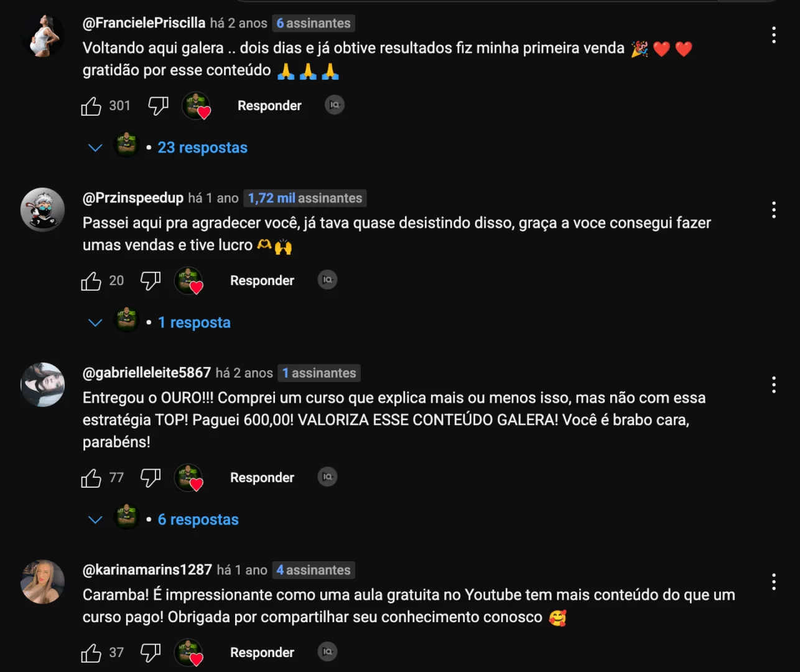Open options menu for @gabrielleleite5867 comment
Image resolution: width=800 pixels, height=672 pixels.
tap(774, 385)
